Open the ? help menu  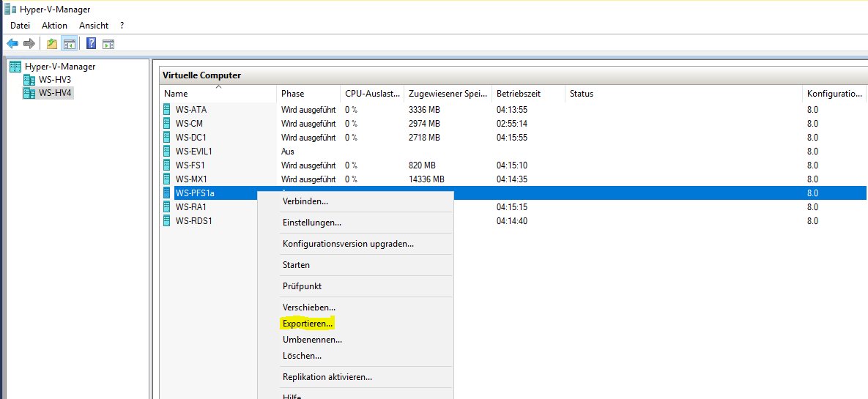(x=122, y=26)
